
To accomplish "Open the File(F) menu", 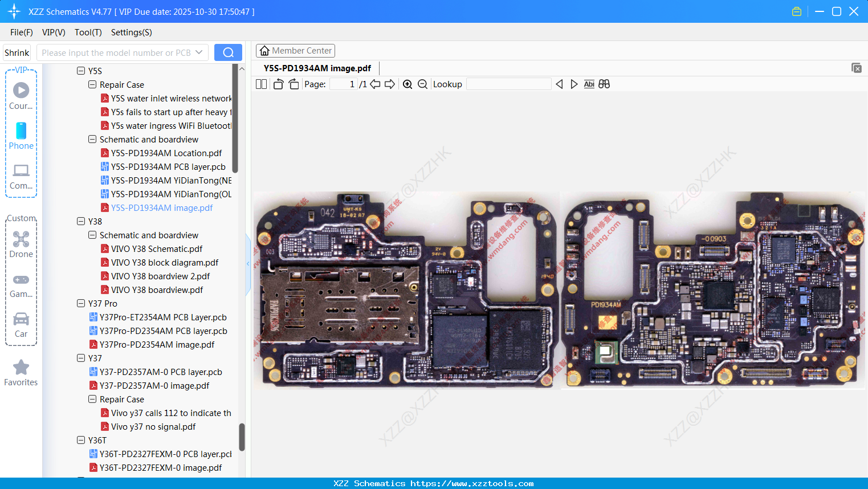I will [x=22, y=32].
